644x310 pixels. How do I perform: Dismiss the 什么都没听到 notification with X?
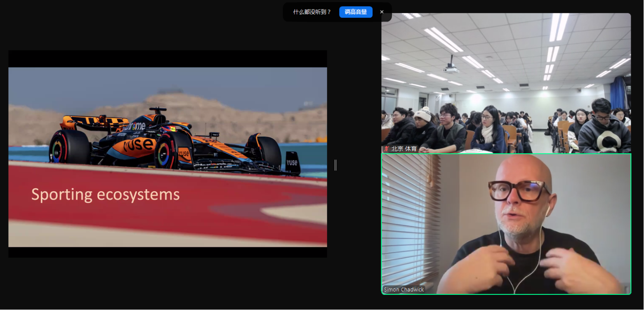pos(382,12)
